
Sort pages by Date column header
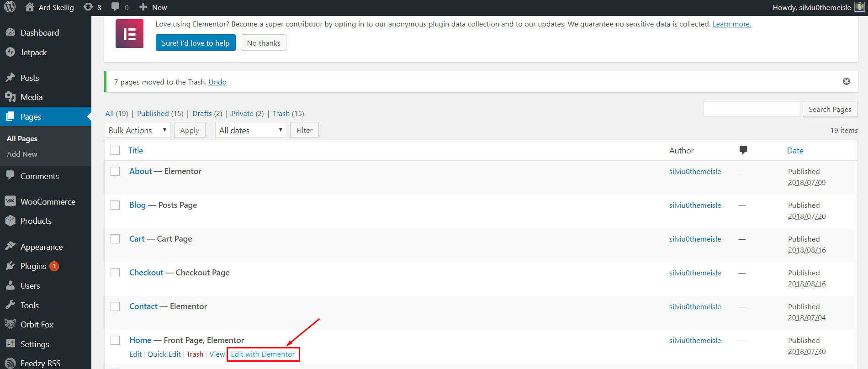click(795, 150)
